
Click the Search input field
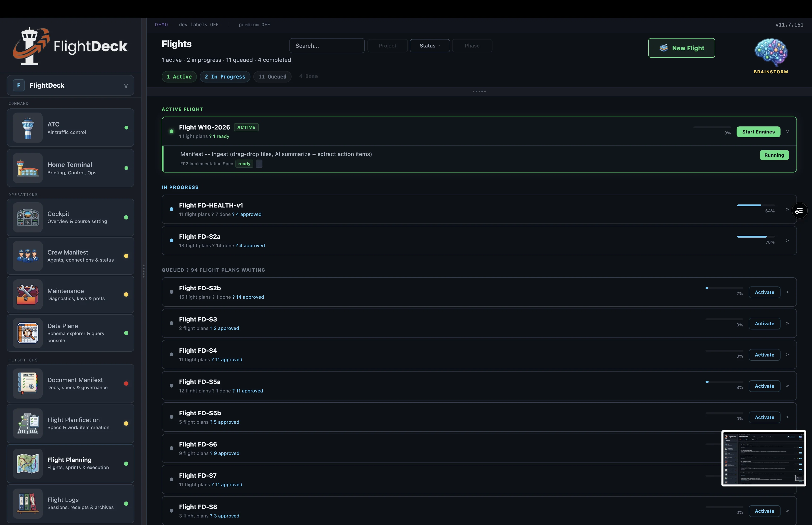(x=326, y=46)
